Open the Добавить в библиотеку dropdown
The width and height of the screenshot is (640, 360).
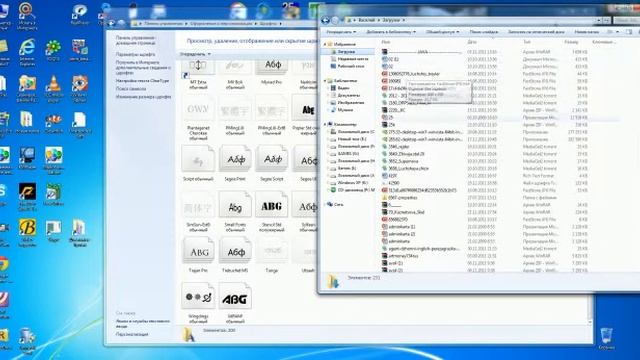pyautogui.click(x=391, y=32)
